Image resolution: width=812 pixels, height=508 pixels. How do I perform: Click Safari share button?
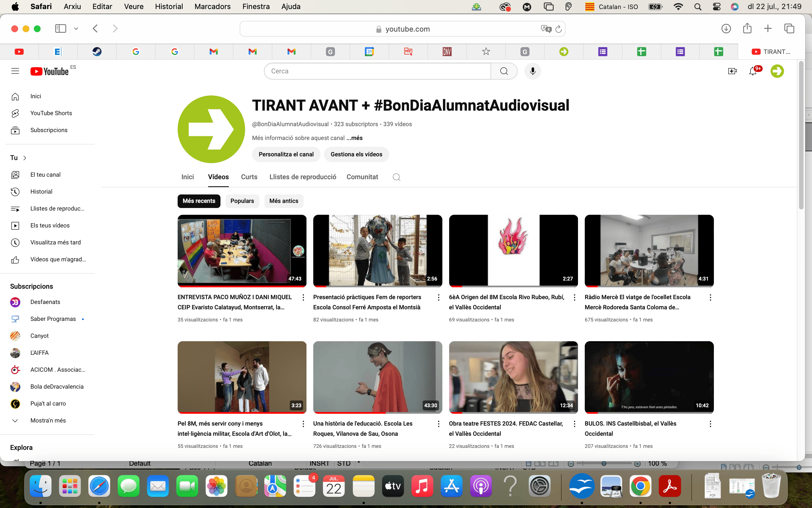point(747,28)
